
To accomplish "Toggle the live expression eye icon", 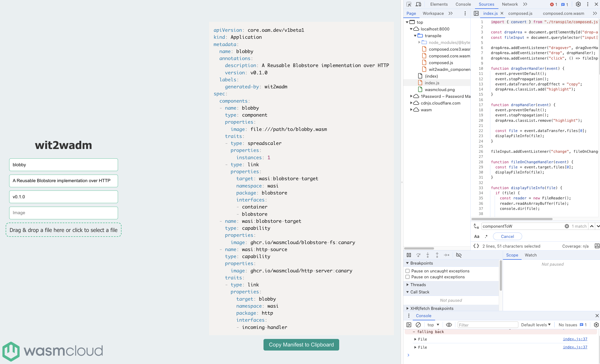I will point(449,325).
